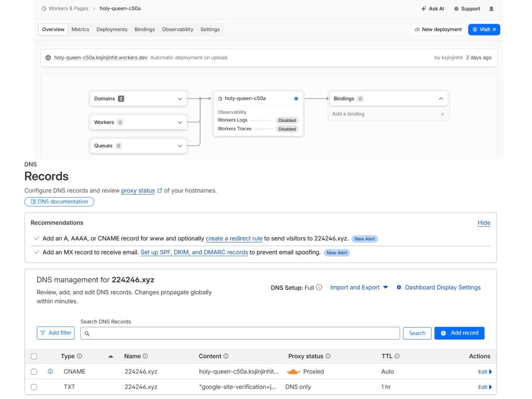Click the Add record button
Screen dimensions: 532x399
[459, 333]
